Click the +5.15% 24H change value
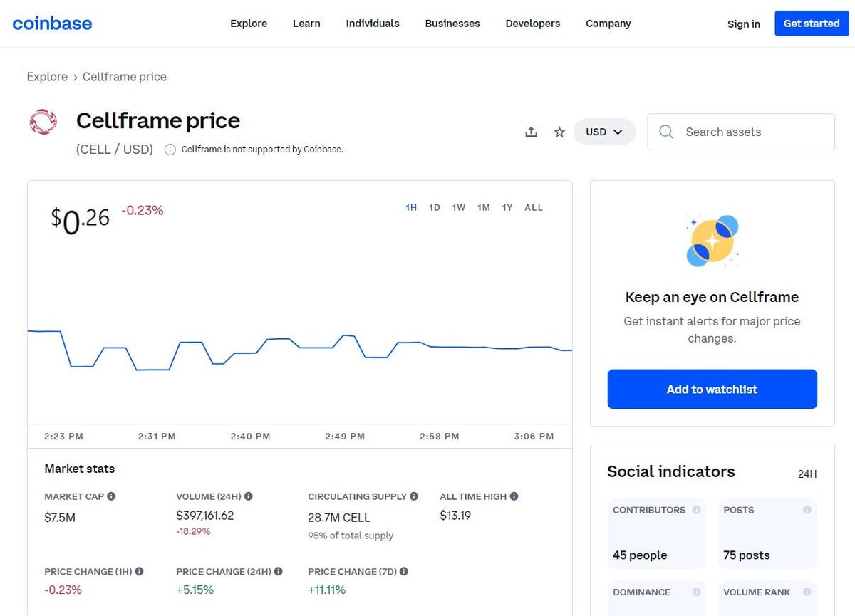 click(195, 590)
